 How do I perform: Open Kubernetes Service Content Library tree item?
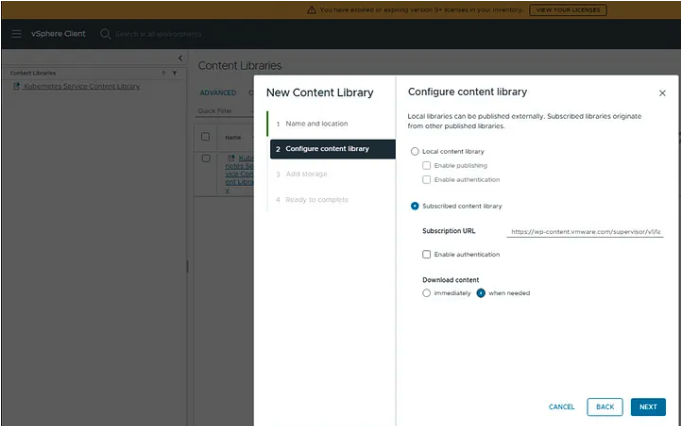pos(81,86)
